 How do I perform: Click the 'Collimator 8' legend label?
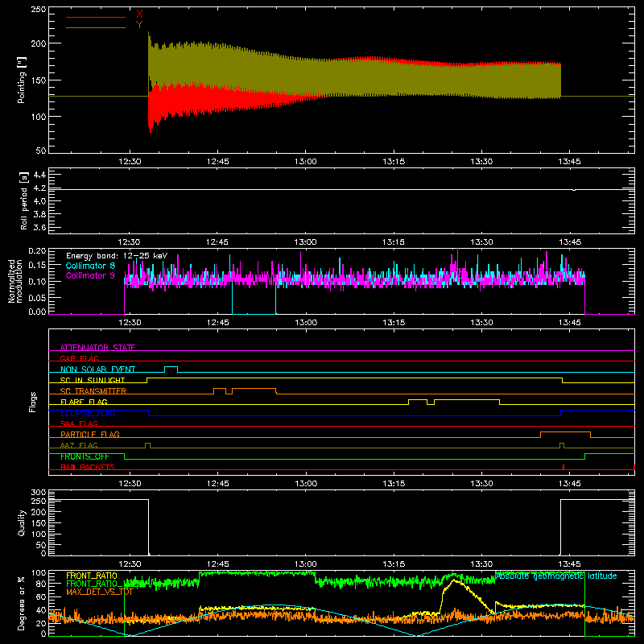[x=90, y=266]
